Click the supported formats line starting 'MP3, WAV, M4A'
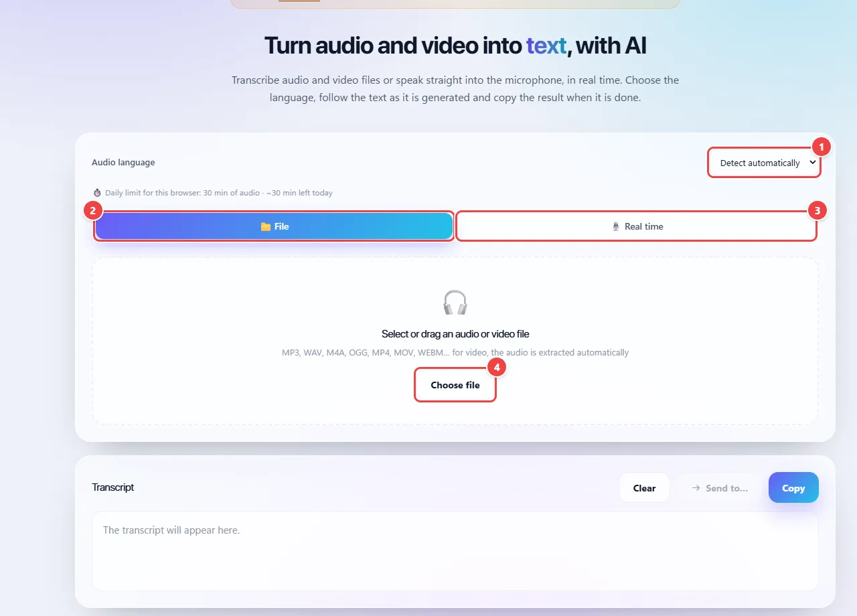This screenshot has height=616, width=857. [x=455, y=353]
